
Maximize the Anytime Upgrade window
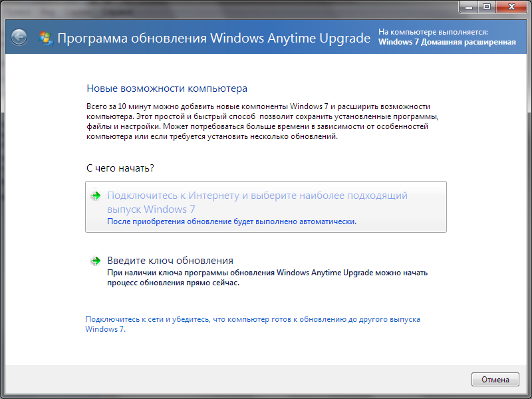click(x=485, y=8)
